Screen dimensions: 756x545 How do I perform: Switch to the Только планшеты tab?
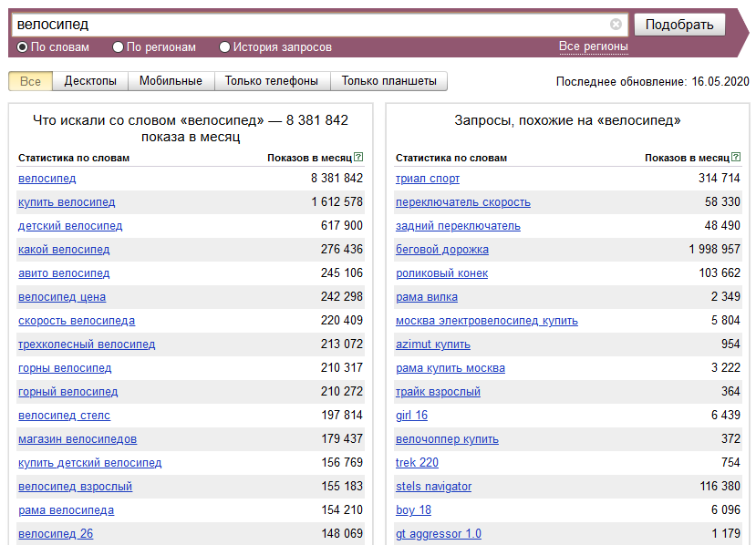point(382,81)
